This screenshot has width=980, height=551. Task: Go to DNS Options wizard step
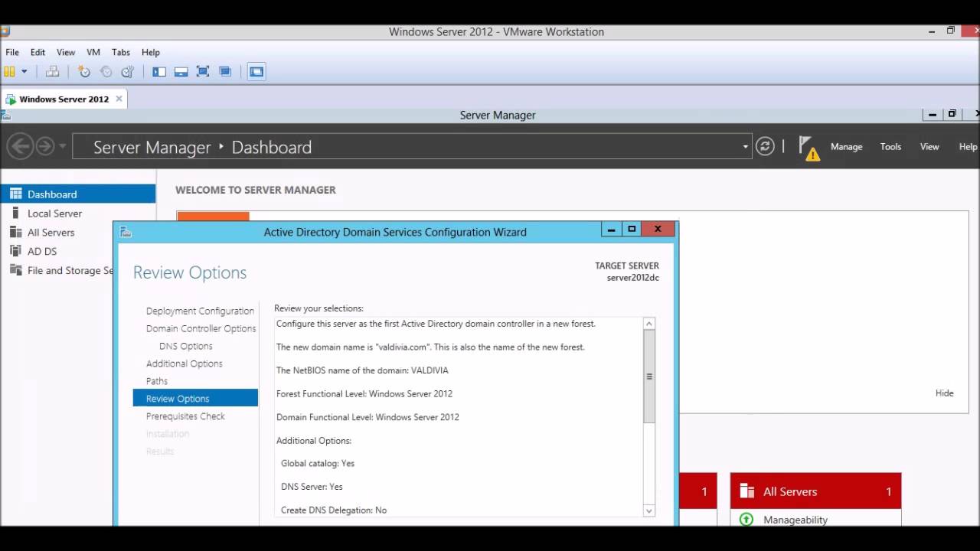[186, 346]
